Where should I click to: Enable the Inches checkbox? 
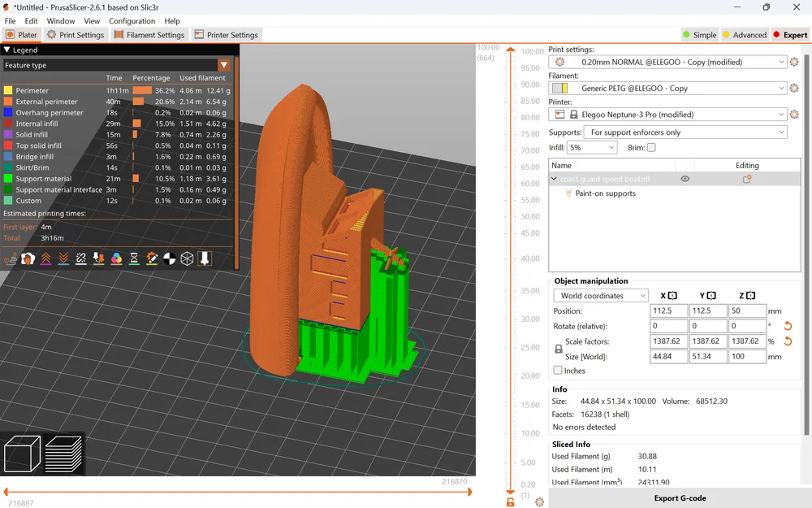(x=558, y=370)
